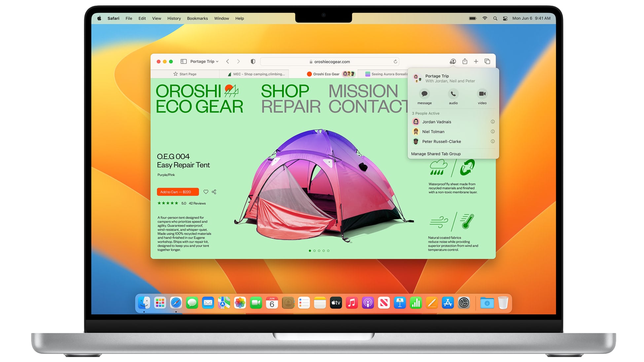This screenshot has width=644, height=362.
Task: Click info icon next to Jordan Vadnais
Action: click(492, 121)
